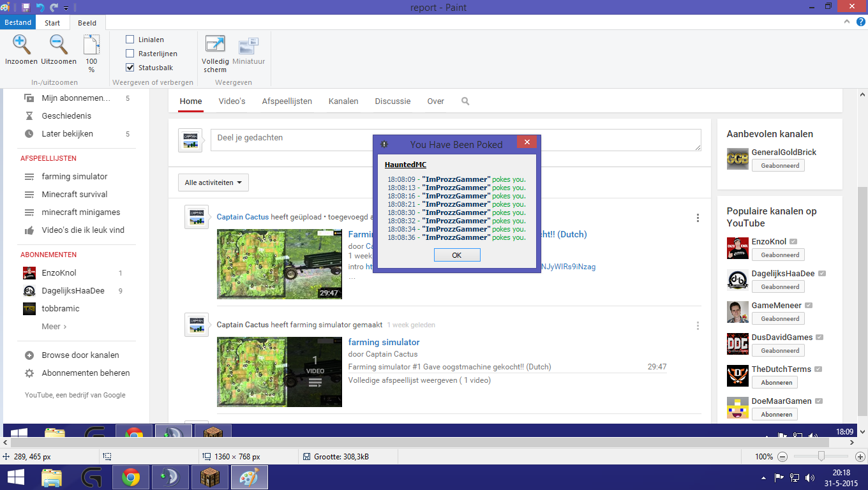Open the three-dot menu of the farming simulator playlist post
Viewport: 868px width, 490px height.
[x=698, y=325]
